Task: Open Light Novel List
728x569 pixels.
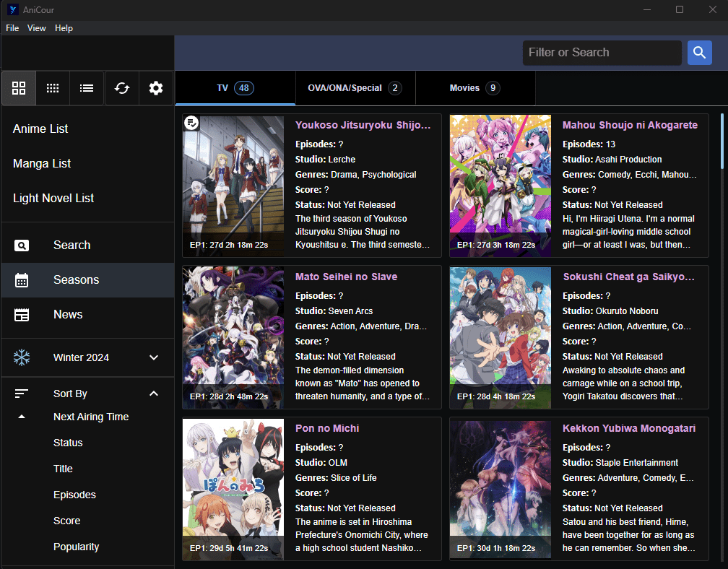Action: (x=53, y=199)
